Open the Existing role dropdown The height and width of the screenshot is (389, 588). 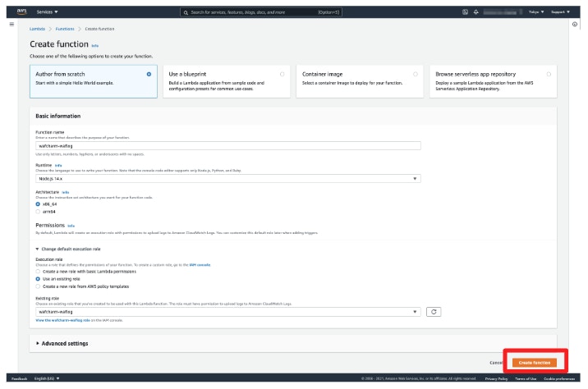pyautogui.click(x=228, y=312)
